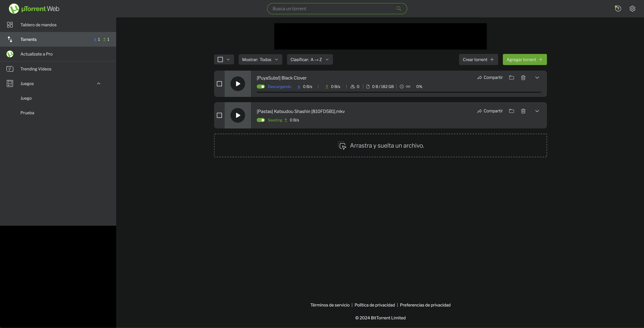Select Torrents in the sidebar

[58, 39]
